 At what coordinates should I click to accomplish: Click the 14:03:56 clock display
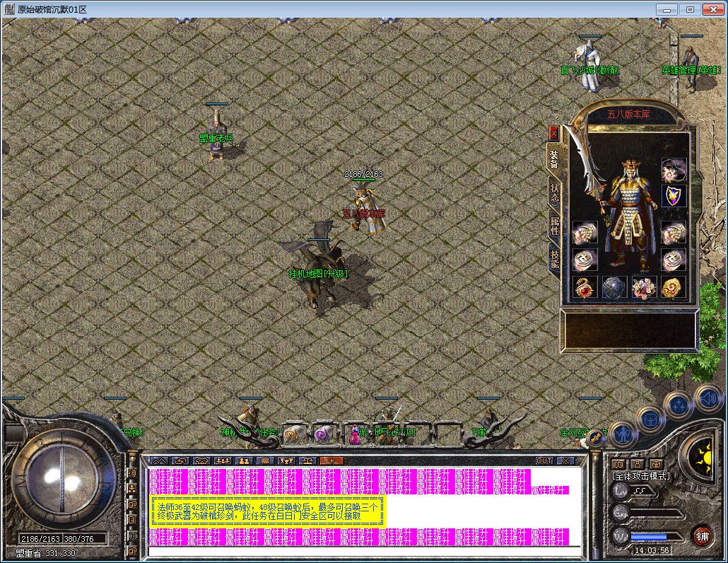tap(652, 550)
